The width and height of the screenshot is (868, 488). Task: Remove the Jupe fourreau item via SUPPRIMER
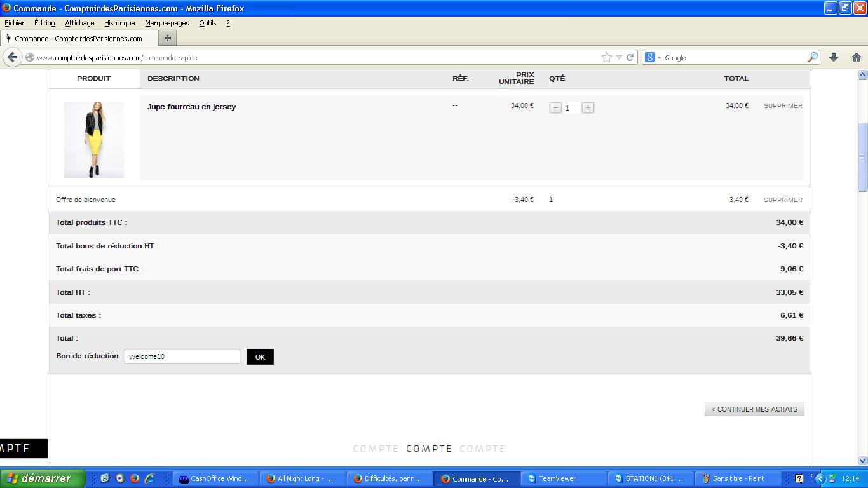pos(783,106)
